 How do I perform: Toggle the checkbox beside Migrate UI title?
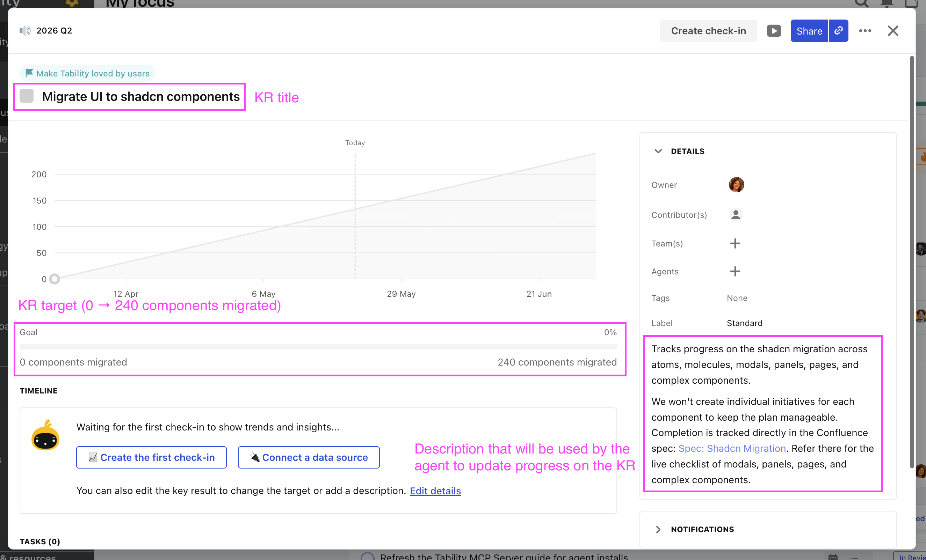[x=26, y=96]
